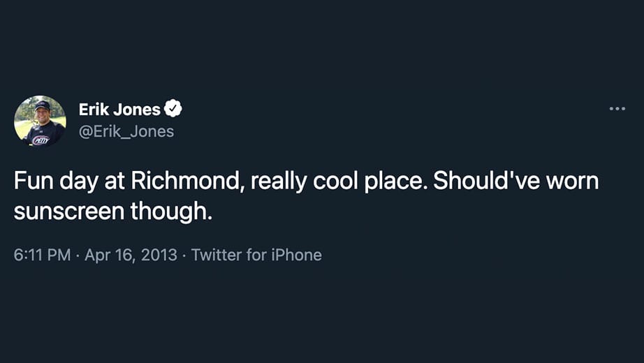Visit the @Erik_Jones handle link
The image size is (644, 363).
tap(126, 131)
